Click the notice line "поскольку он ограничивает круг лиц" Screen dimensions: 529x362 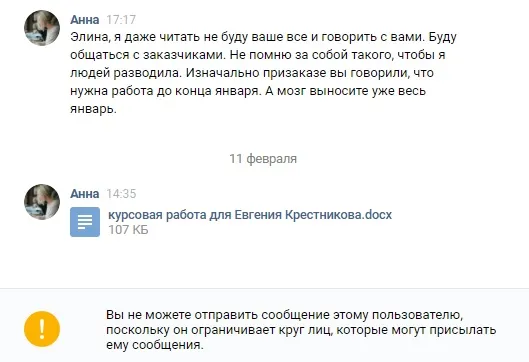point(301,330)
